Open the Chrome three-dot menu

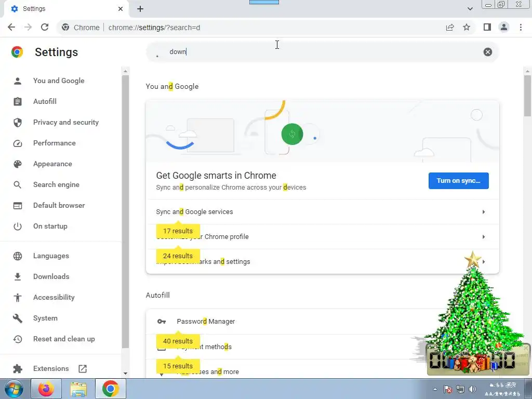point(521,27)
